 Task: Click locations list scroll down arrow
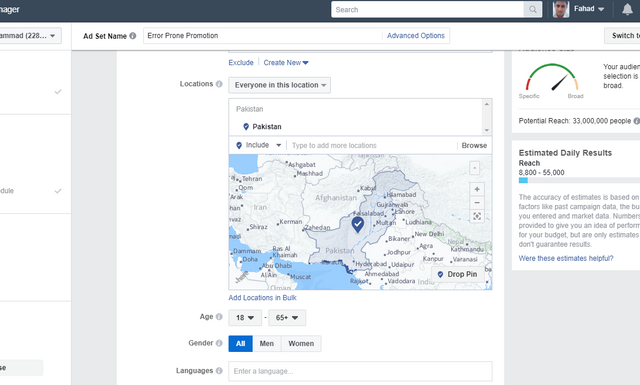tap(487, 131)
